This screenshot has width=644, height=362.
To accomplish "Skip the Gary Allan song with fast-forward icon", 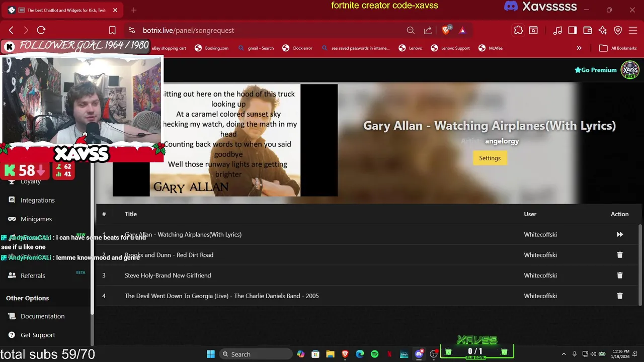I will pyautogui.click(x=619, y=234).
